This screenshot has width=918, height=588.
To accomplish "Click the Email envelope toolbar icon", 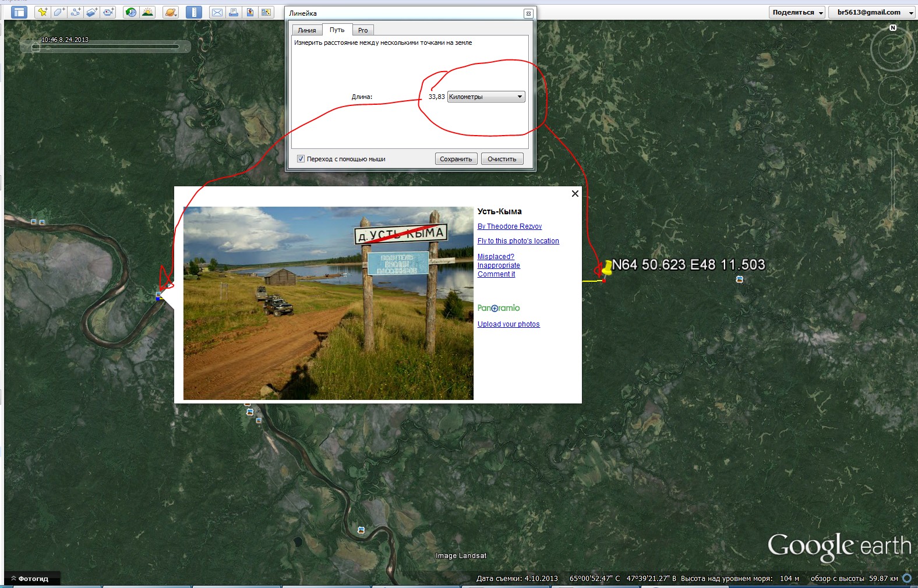I will tap(217, 12).
